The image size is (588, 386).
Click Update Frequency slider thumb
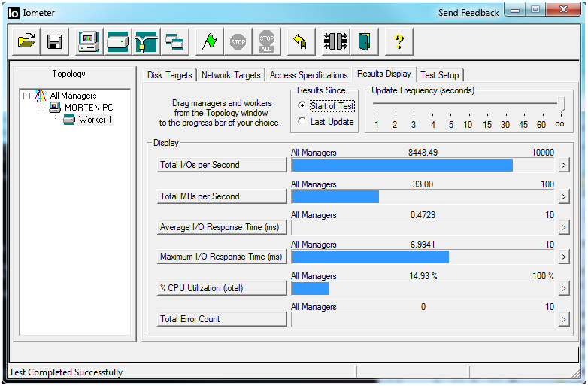pyautogui.click(x=561, y=105)
